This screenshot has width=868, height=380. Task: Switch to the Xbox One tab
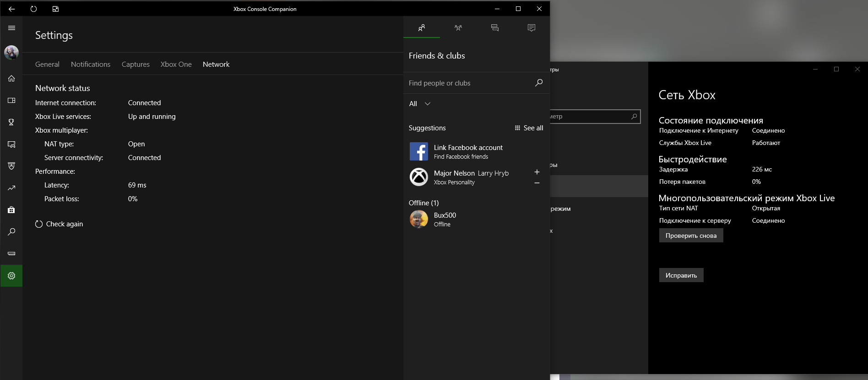coord(176,64)
